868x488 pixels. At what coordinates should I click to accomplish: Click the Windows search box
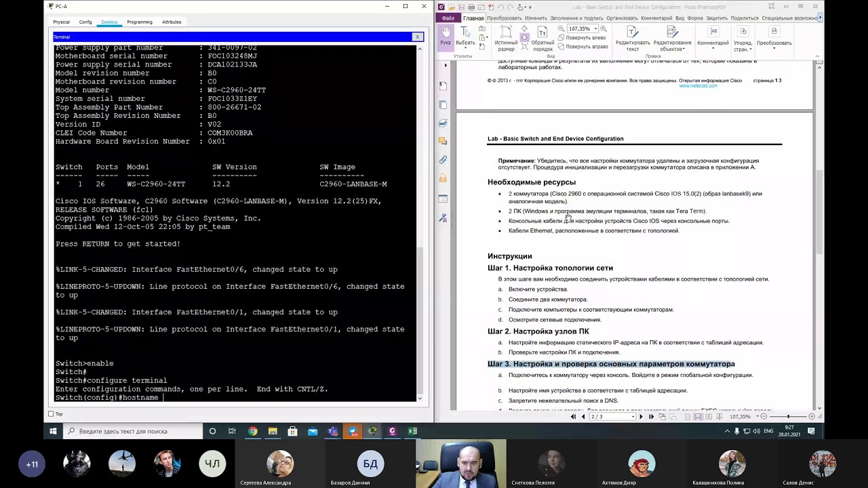click(133, 431)
